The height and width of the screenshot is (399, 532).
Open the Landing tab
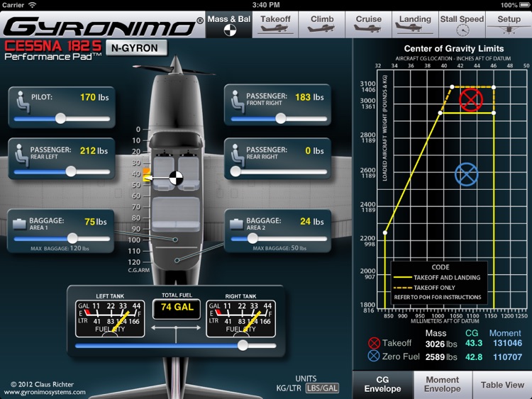pos(415,25)
